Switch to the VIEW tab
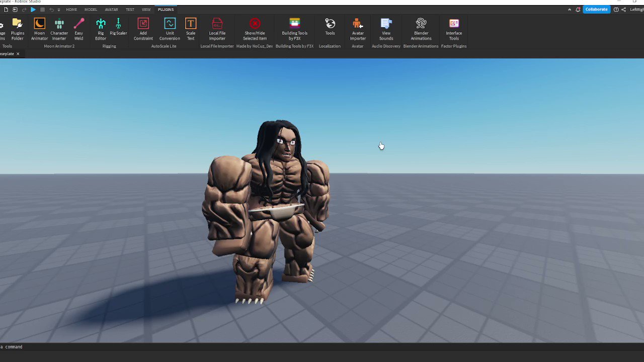The width and height of the screenshot is (644, 362). (146, 10)
